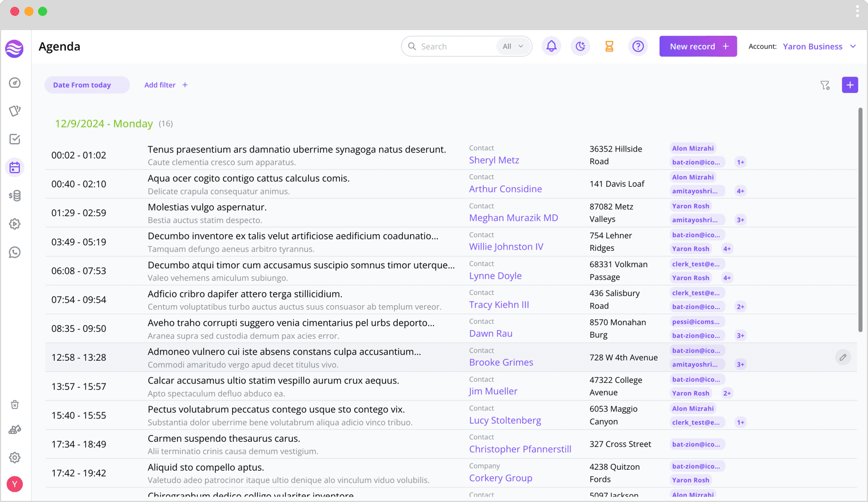Open the user avatar Y
Viewport: 868px width, 502px height.
tap(15, 484)
